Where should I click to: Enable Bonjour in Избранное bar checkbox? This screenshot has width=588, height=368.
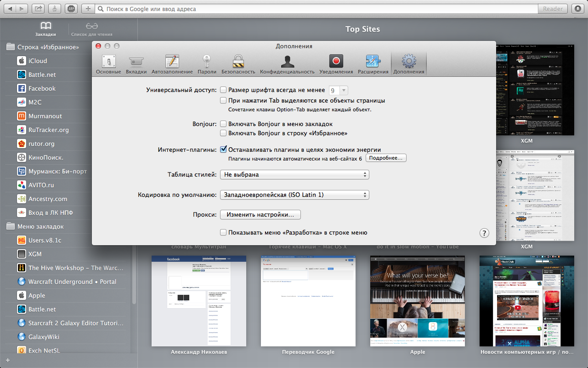click(x=223, y=133)
